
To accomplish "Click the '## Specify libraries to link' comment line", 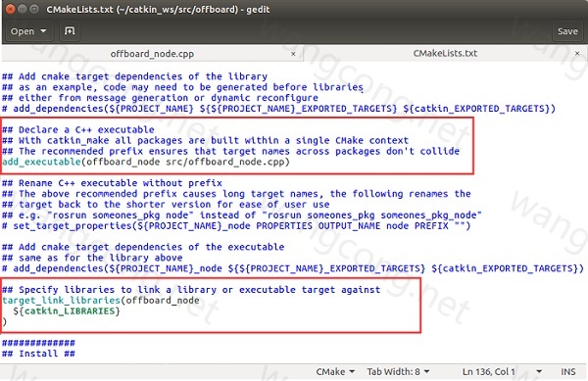I will [x=191, y=290].
